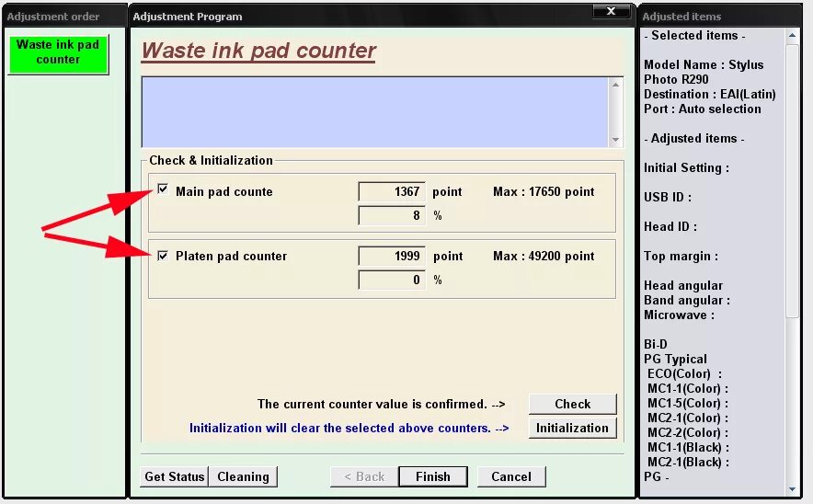
Task: Close the Adjustment Program window
Action: (x=611, y=11)
